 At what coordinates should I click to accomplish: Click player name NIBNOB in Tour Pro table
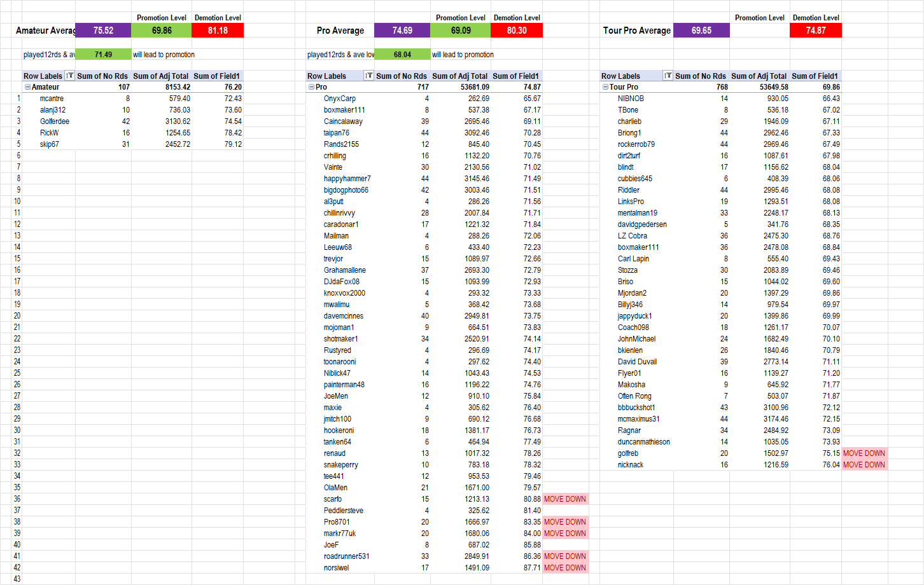631,99
